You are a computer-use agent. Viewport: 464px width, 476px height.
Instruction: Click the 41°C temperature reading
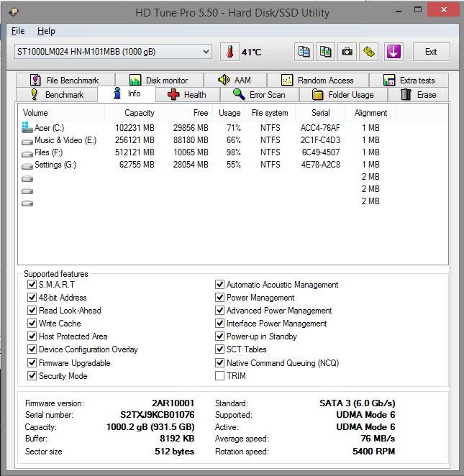point(252,52)
